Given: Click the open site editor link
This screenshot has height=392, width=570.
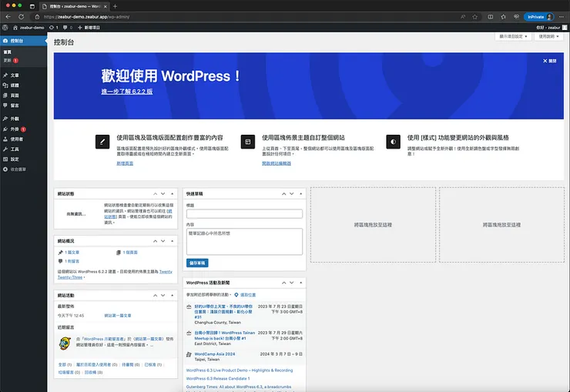Looking at the screenshot, I should point(277,163).
